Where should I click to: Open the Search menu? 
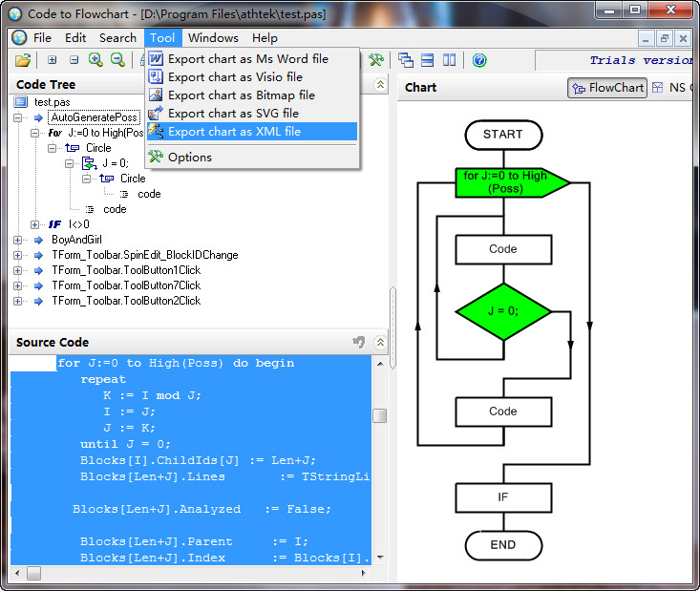click(117, 38)
